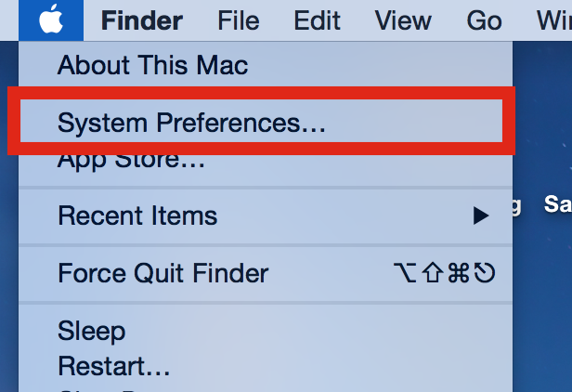Viewport: 572px width, 392px height.
Task: Open the partially visible Window menu
Action: point(554,20)
